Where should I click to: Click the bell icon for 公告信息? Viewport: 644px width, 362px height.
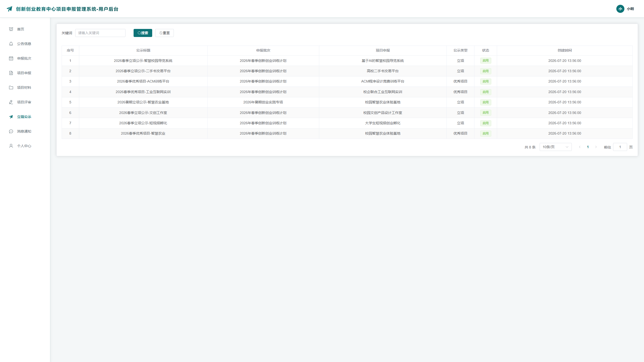pyautogui.click(x=11, y=44)
